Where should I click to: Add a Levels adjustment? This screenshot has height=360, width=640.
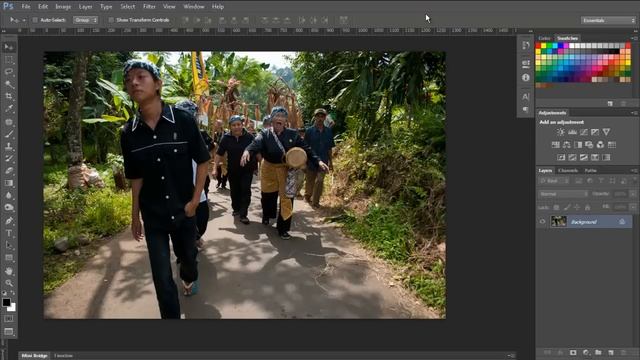(572, 132)
